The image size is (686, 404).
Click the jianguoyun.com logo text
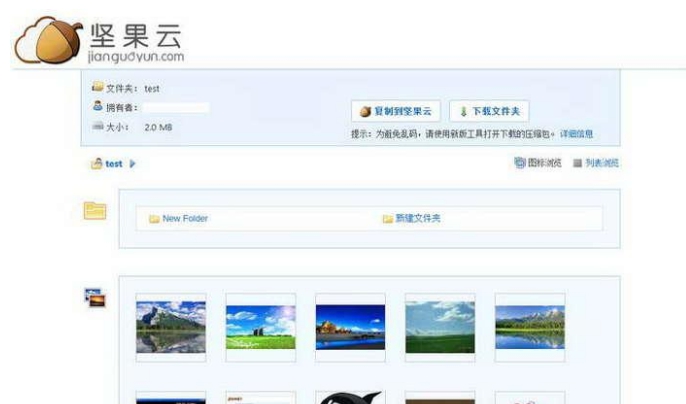pos(136,57)
